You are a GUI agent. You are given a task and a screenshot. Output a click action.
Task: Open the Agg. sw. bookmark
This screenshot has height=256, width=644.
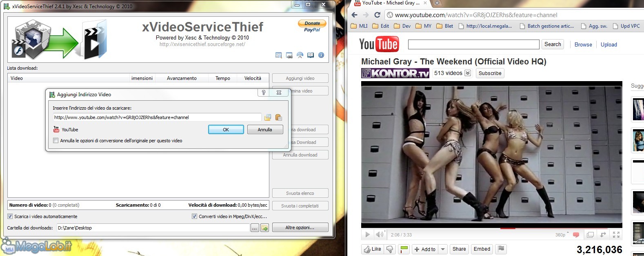tap(594, 26)
